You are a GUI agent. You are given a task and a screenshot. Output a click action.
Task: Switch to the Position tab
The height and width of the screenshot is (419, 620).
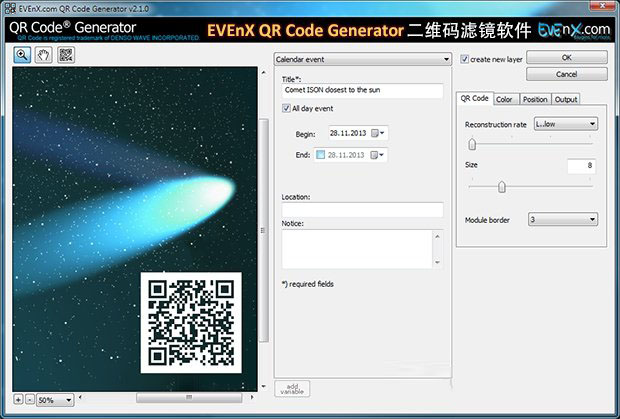pos(535,100)
